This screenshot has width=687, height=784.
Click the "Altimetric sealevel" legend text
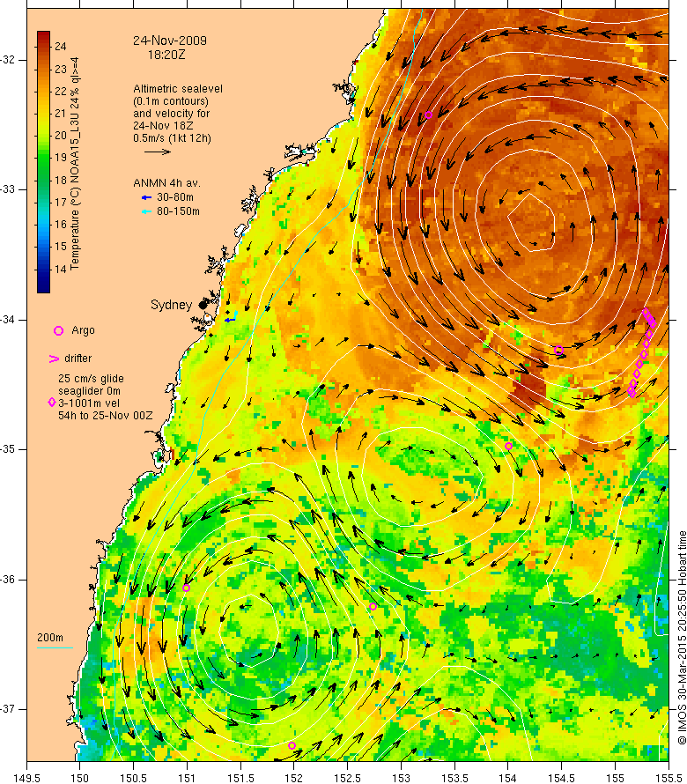(x=178, y=88)
